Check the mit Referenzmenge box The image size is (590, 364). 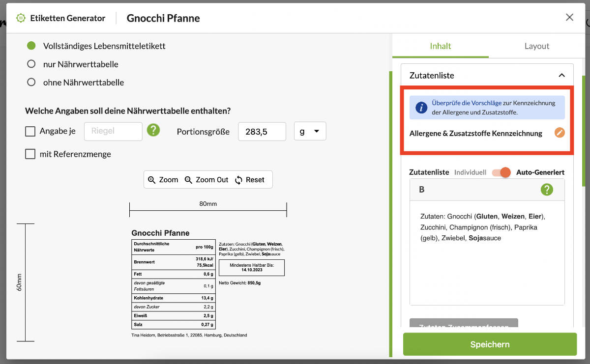tap(30, 154)
